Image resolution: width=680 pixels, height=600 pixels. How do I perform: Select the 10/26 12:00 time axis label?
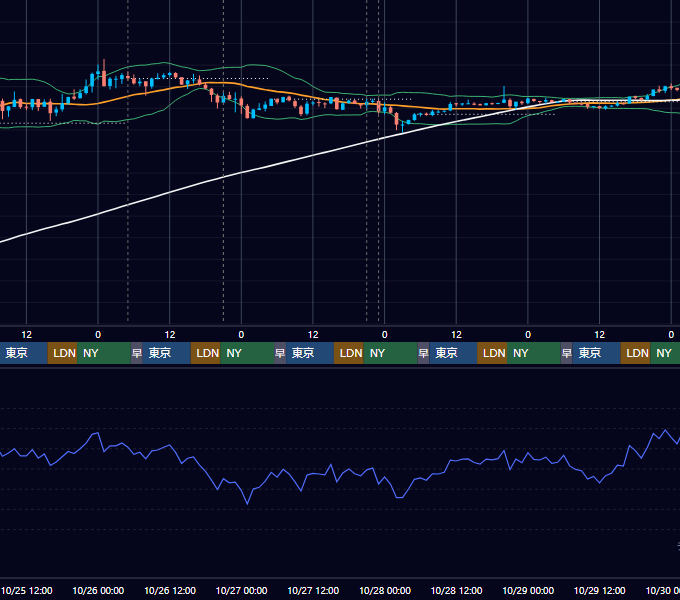(x=170, y=590)
